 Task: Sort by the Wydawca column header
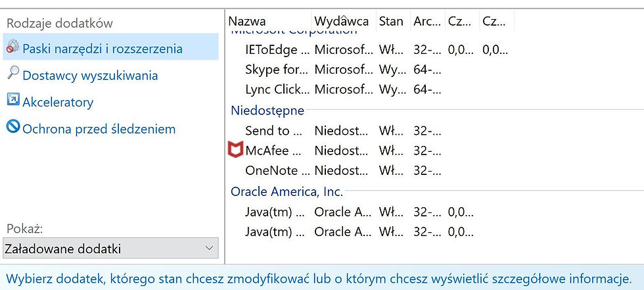[x=343, y=21]
